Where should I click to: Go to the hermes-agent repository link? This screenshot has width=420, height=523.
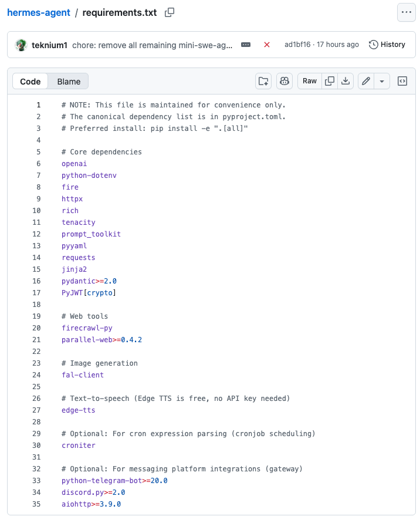39,13
